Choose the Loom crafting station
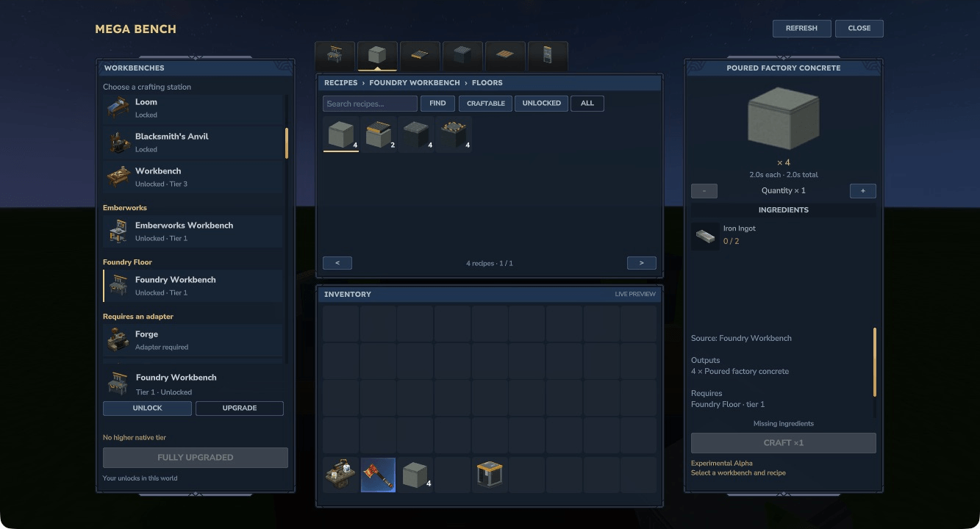980x529 pixels. 193,108
